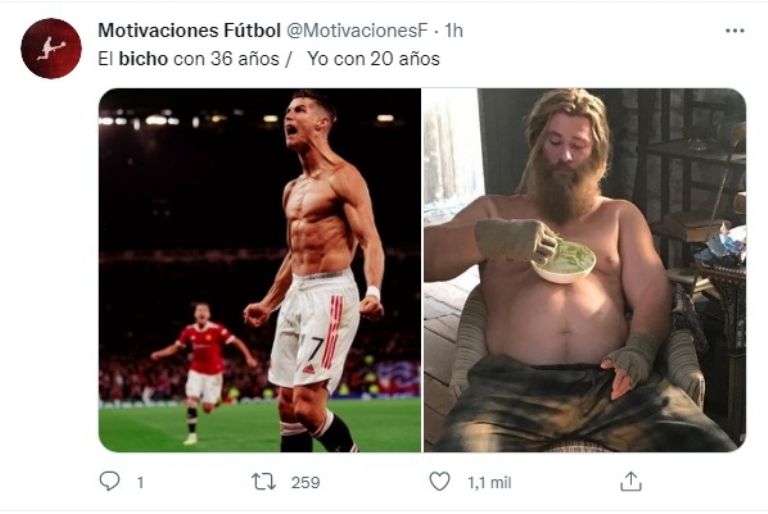Open the right photo of the bearded man
The height and width of the screenshot is (514, 768).
(x=584, y=270)
